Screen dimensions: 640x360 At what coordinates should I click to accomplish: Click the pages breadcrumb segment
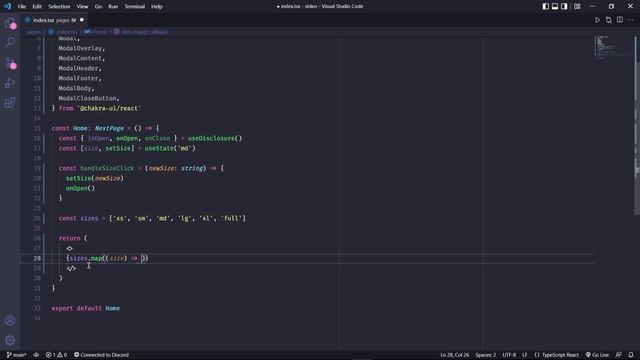[33, 31]
